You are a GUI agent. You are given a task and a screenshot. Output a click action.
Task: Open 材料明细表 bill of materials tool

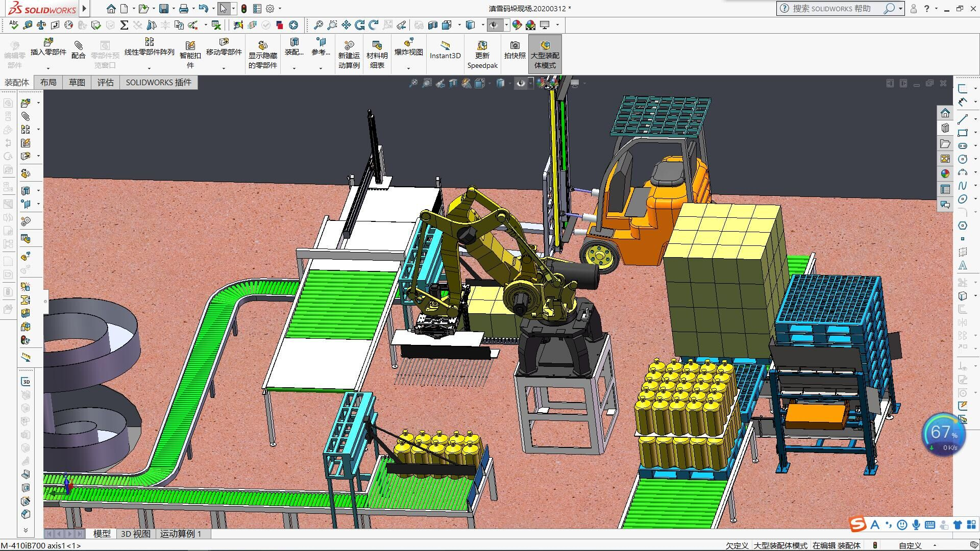[377, 54]
